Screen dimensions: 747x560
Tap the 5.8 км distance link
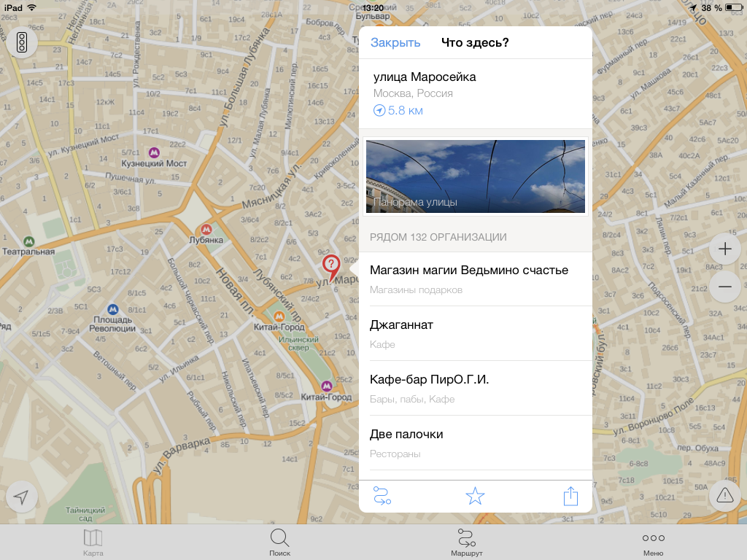[x=398, y=111]
